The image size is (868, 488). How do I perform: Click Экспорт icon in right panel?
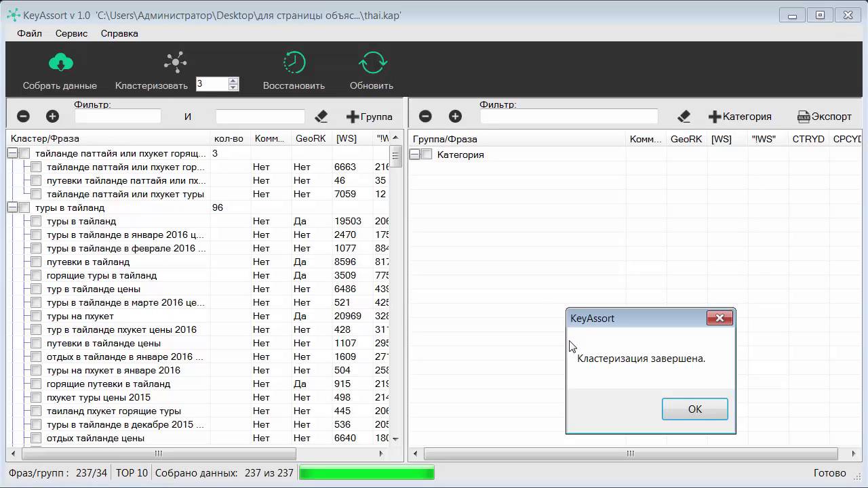pyautogui.click(x=804, y=117)
